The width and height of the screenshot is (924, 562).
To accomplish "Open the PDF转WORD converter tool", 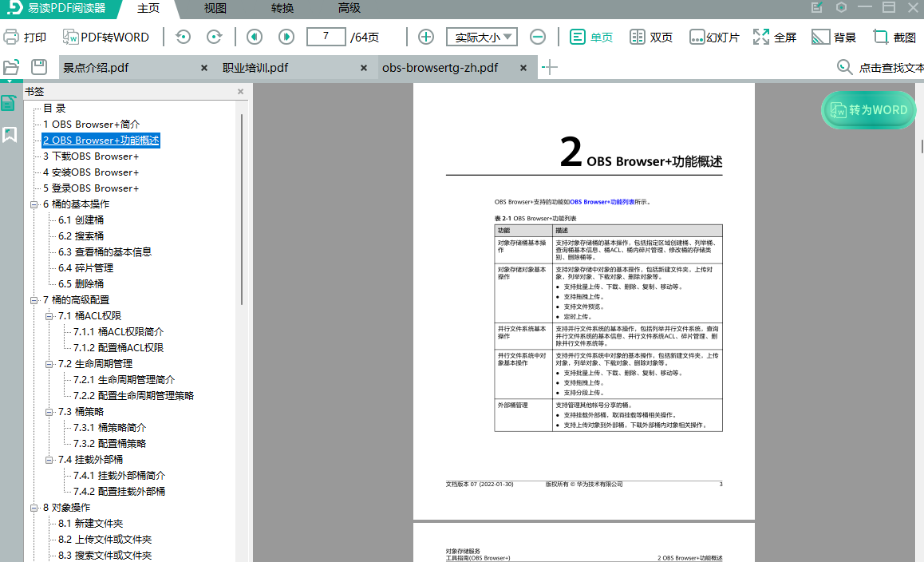I will click(x=106, y=38).
